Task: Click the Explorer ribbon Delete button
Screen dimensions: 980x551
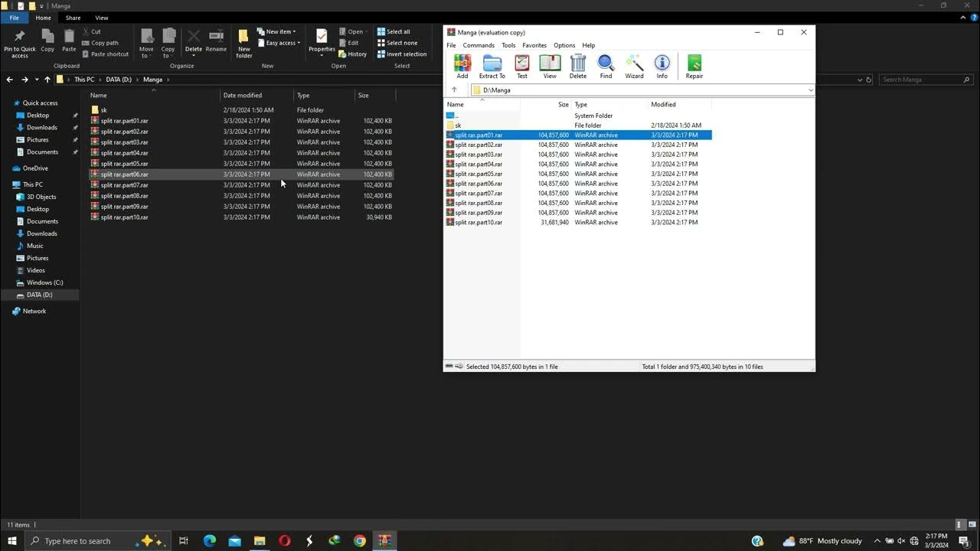Action: [x=194, y=43]
